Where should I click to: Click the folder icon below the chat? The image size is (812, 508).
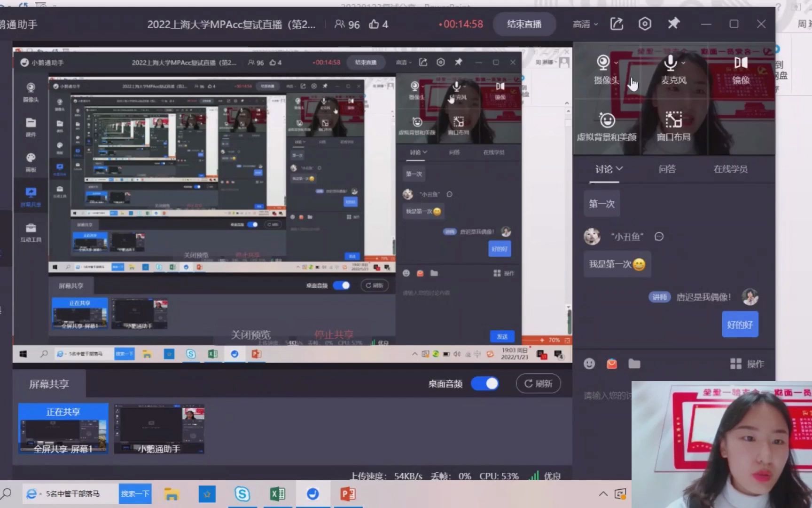pyautogui.click(x=634, y=364)
